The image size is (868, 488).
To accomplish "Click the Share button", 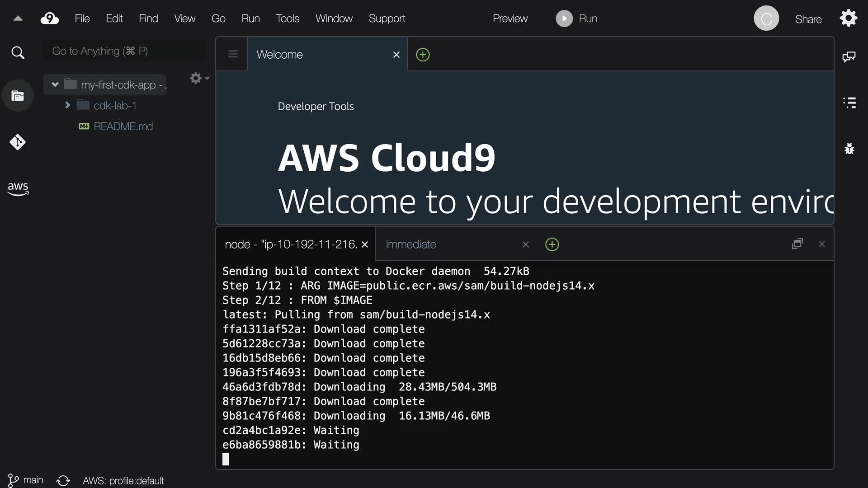I will (808, 19).
